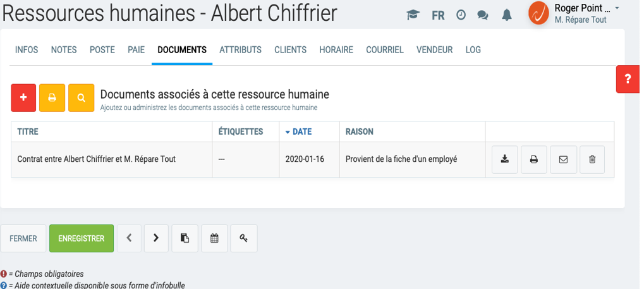The image size is (644, 289).
Task: Sort documents by DATE column
Action: (301, 132)
